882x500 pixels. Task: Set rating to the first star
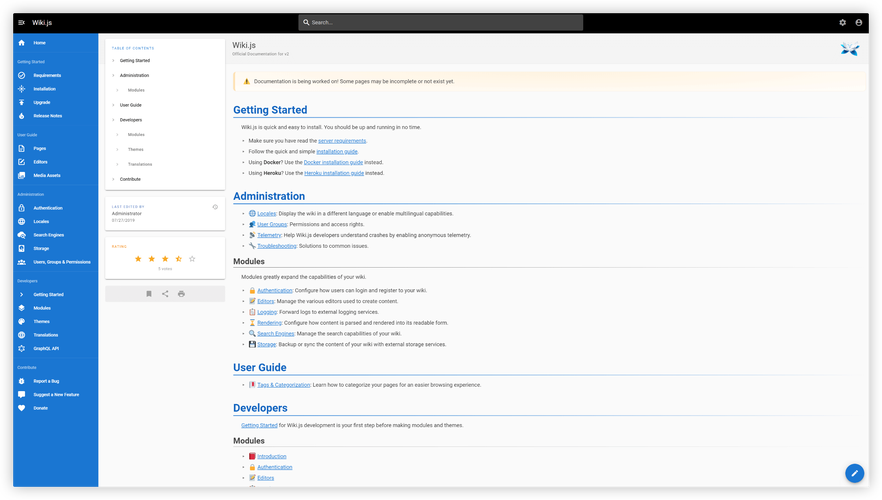(138, 259)
